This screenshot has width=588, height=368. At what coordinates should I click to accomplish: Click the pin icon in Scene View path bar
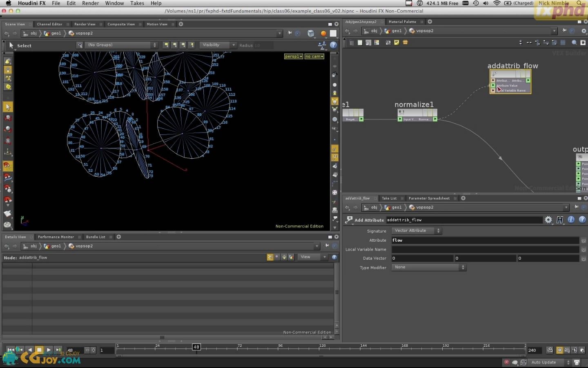click(x=290, y=33)
